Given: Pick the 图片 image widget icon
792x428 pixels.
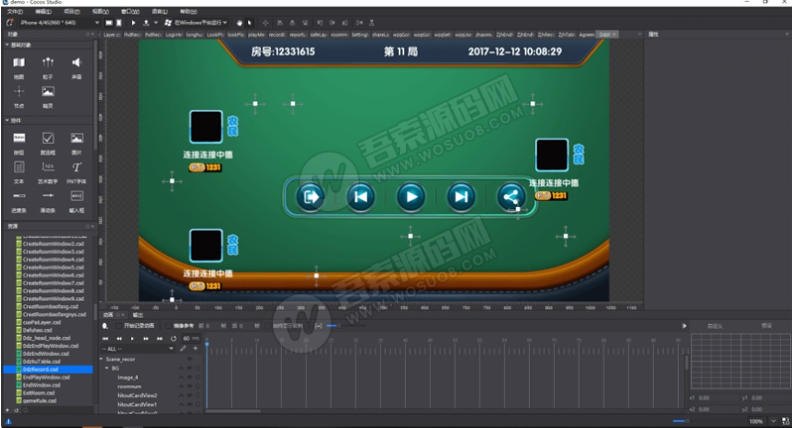Looking at the screenshot, I should tap(76, 138).
